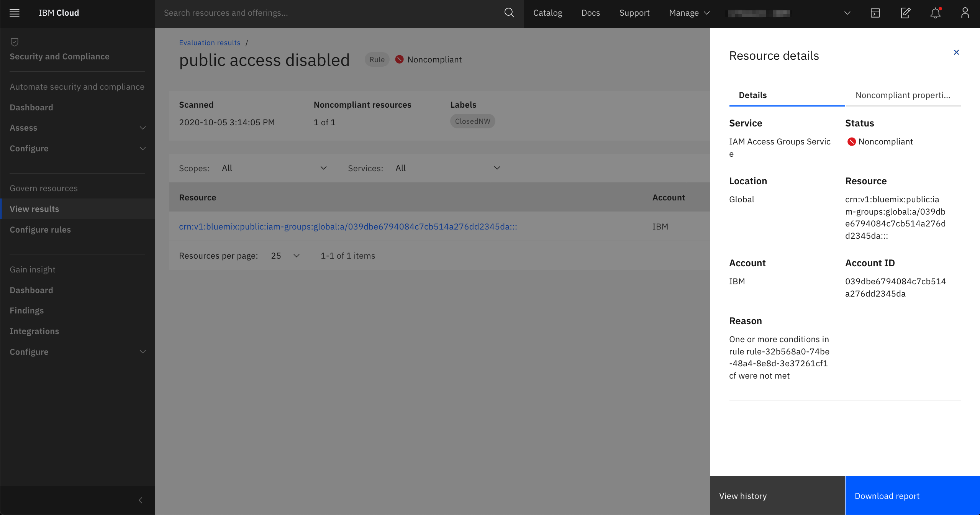This screenshot has height=515, width=980.
Task: Open the Evaluation results breadcrumb link
Action: pos(210,43)
